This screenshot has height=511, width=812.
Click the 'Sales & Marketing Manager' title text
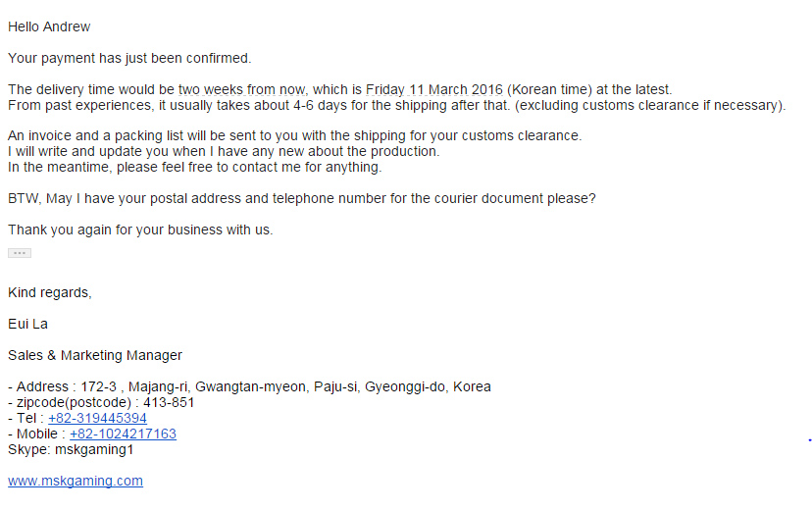(95, 356)
